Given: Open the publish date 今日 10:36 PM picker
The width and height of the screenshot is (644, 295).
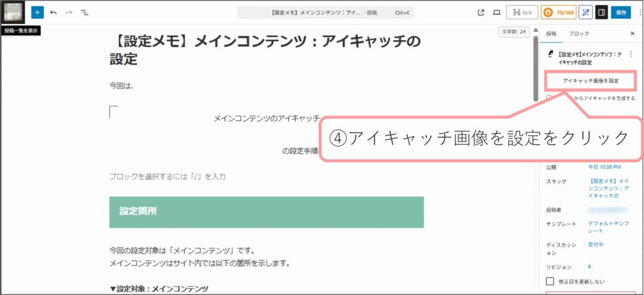Looking at the screenshot, I should pyautogui.click(x=604, y=167).
